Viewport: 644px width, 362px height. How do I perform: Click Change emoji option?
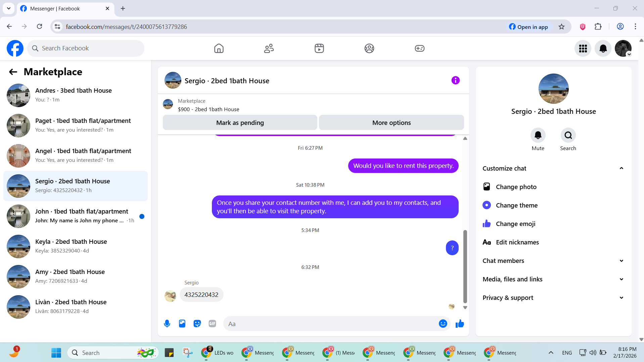click(x=553, y=224)
